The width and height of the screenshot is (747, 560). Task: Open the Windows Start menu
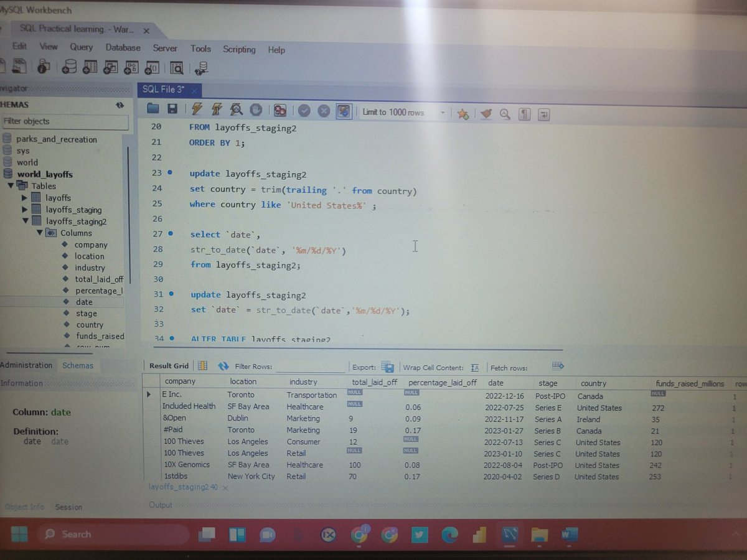[19, 534]
